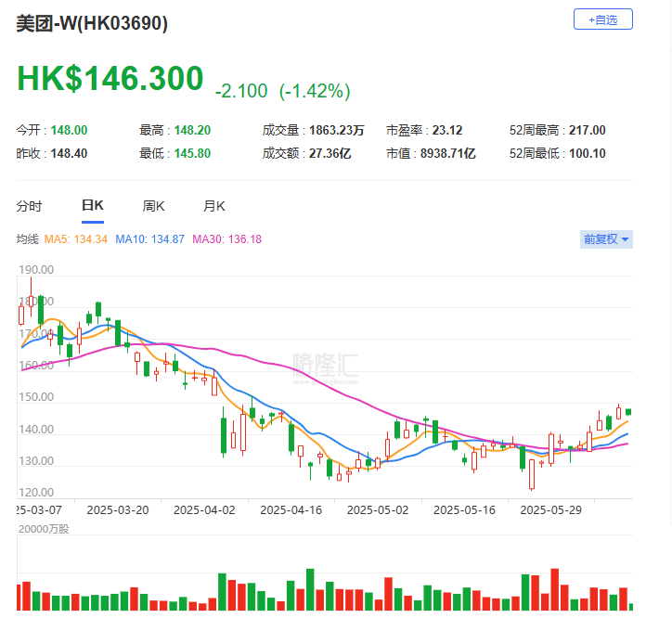Screen dimensions: 672x631
Task: Click the 最低 145.80 low value
Action: coord(174,153)
